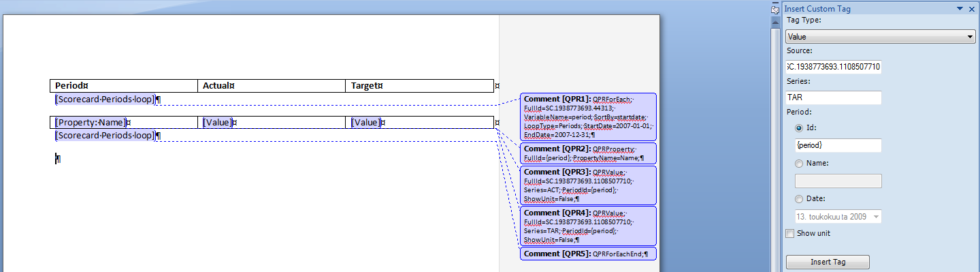
Task: Open the task pane options arrow
Action: [960, 9]
